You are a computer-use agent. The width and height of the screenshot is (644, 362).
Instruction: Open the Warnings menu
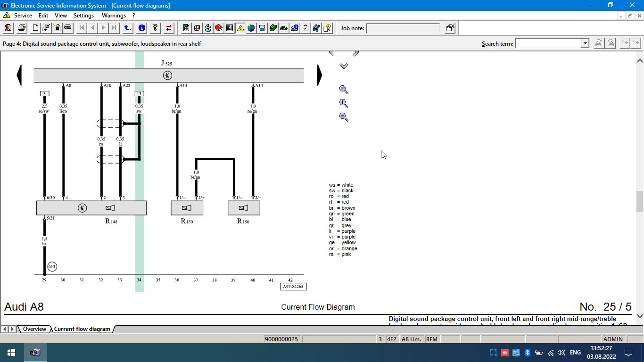click(x=114, y=16)
